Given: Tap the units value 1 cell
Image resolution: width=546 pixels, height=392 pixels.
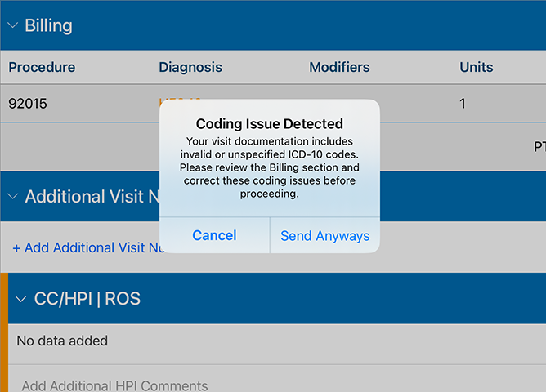Looking at the screenshot, I should tap(463, 103).
